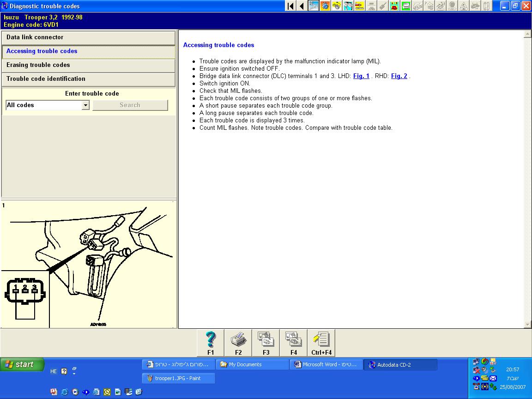Expand the All codes dropdown arrow
Image resolution: width=532 pixels, height=399 pixels.
point(85,105)
